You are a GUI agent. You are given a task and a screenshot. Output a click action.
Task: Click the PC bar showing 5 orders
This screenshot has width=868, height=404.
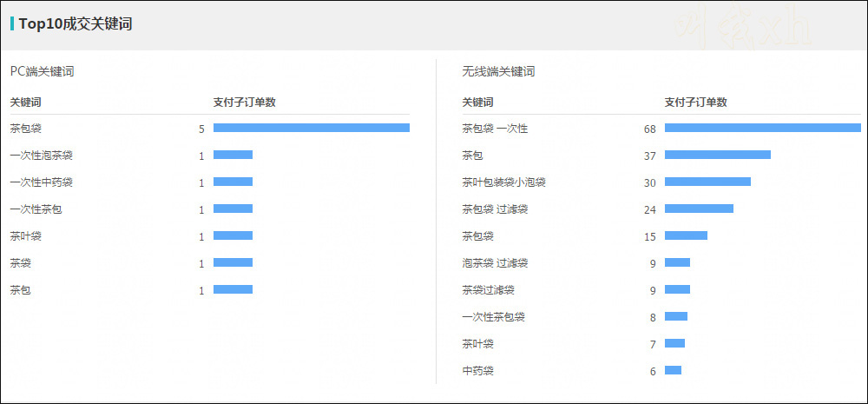pos(311,128)
